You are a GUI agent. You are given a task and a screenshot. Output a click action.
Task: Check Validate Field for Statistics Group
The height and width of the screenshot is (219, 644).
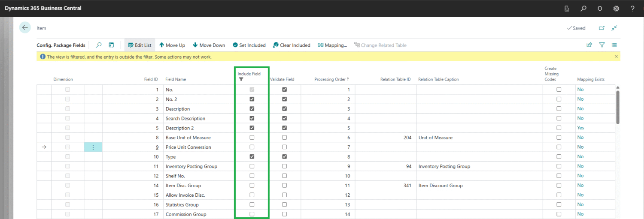tap(284, 204)
